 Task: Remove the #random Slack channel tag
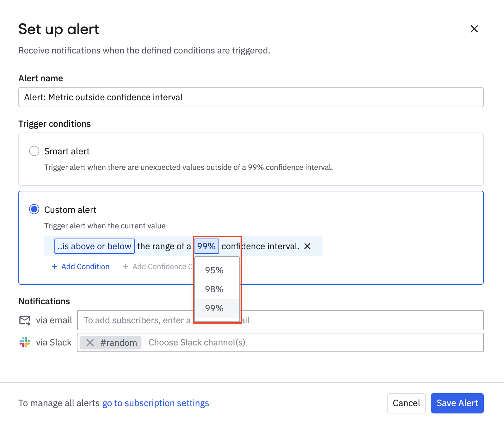click(x=90, y=343)
